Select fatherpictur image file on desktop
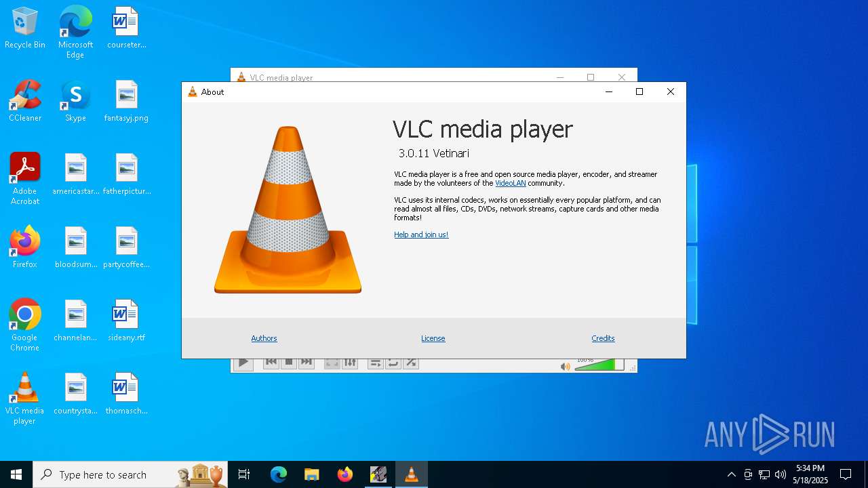Image resolution: width=868 pixels, height=488 pixels. (x=127, y=175)
